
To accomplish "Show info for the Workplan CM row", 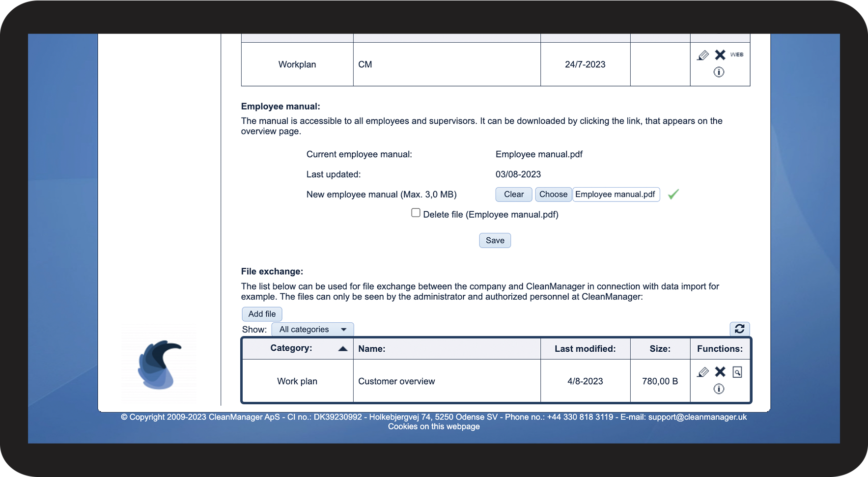I will (x=719, y=72).
